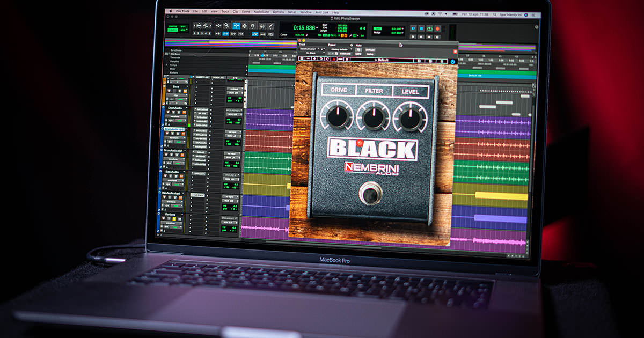644x338 pixels.
Task: Toggle SAFE automation button in plugin window
Action: 358,54
